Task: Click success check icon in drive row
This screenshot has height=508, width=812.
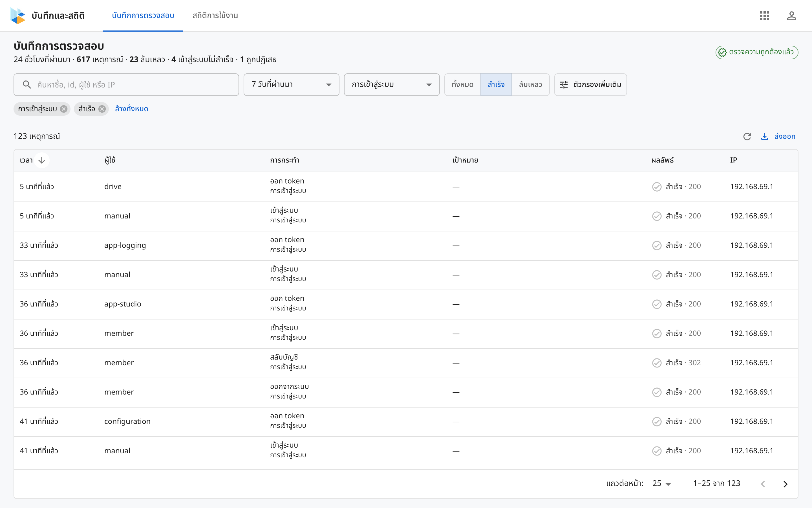Action: (657, 187)
